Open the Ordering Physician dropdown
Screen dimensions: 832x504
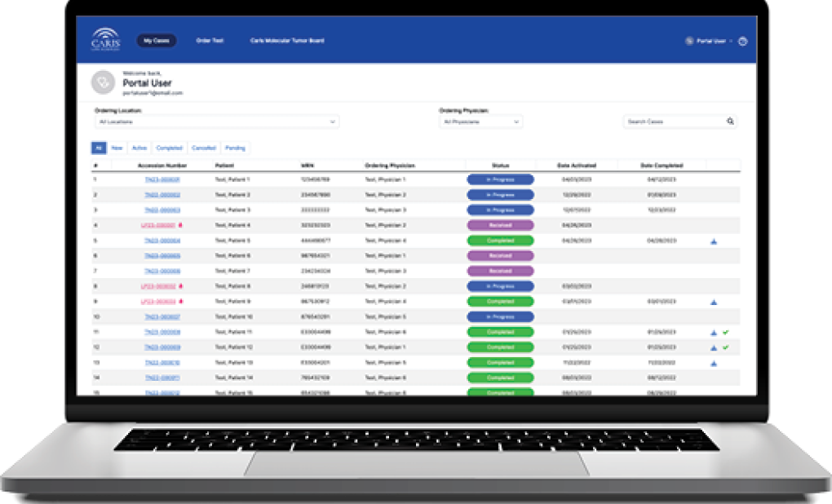pyautogui.click(x=480, y=122)
